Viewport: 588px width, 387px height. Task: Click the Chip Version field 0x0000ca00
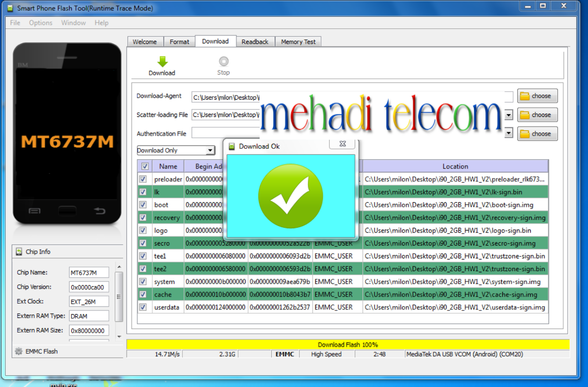[x=89, y=287]
